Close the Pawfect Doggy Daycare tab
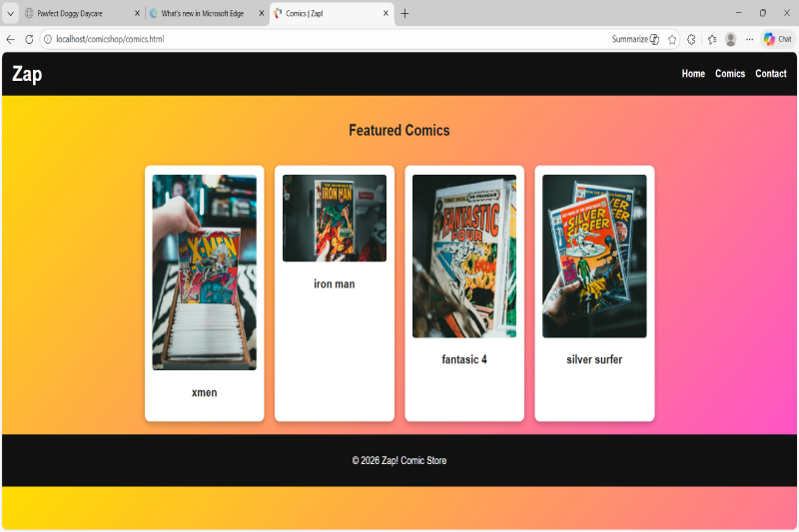Screen dimensions: 799x532 tap(137, 14)
